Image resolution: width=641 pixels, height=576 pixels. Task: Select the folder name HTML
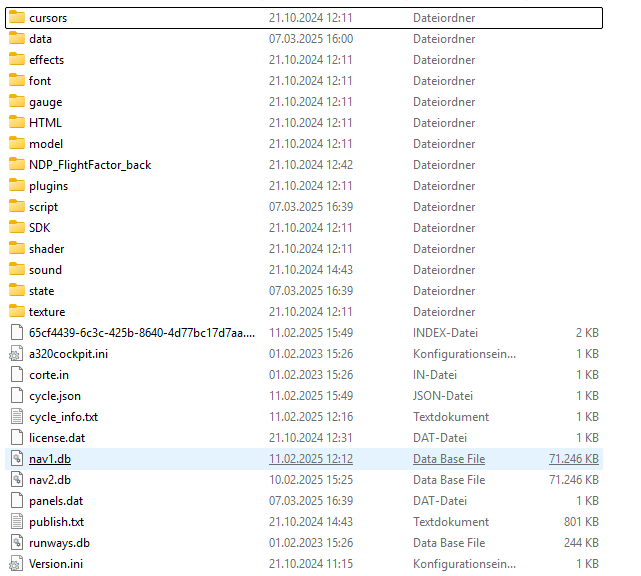click(x=45, y=123)
